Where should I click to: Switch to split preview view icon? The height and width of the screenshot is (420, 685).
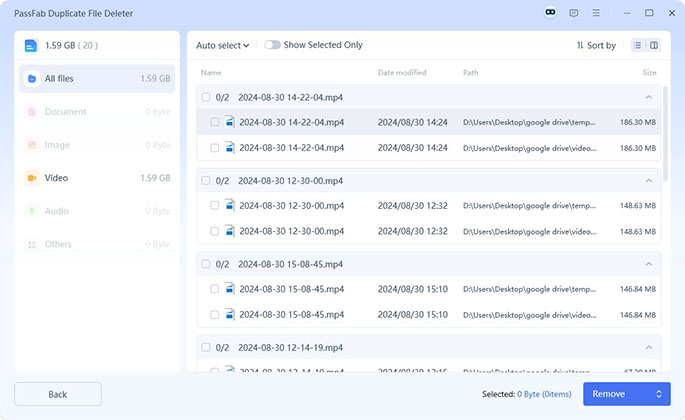(x=654, y=45)
